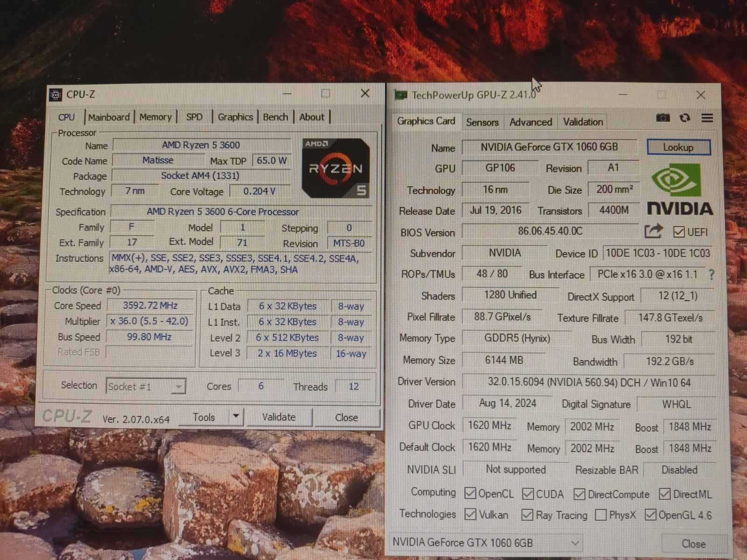747x560 pixels.
Task: Click the NVIDIA logo in GPU-Z
Action: click(680, 189)
